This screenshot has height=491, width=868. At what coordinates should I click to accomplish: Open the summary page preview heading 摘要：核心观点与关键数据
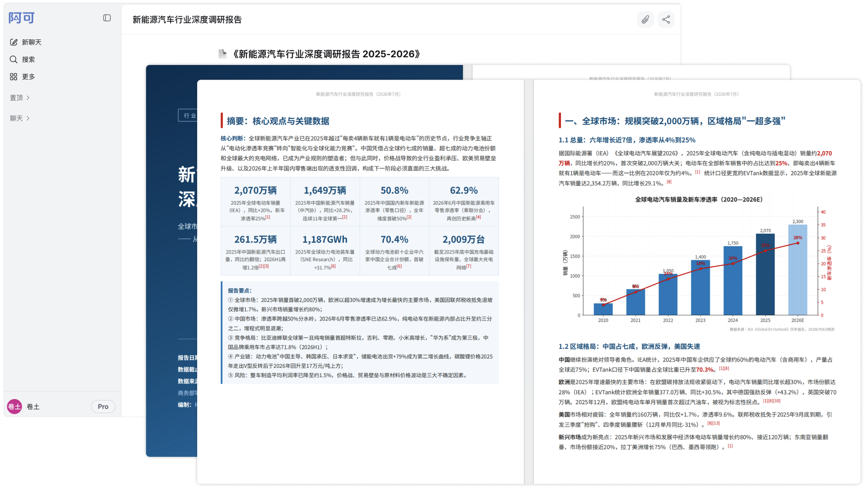[278, 121]
